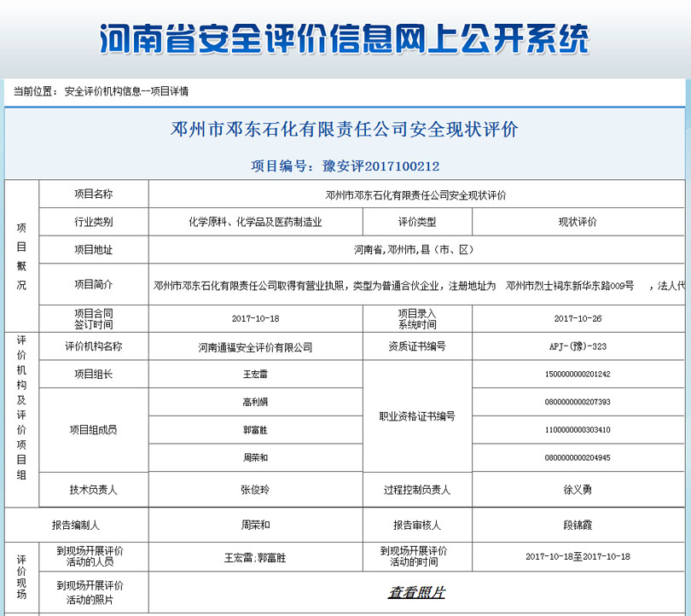Click the 到现场开展评价活动的人员 label
Viewport: 691px width, 616px height.
coord(90,556)
